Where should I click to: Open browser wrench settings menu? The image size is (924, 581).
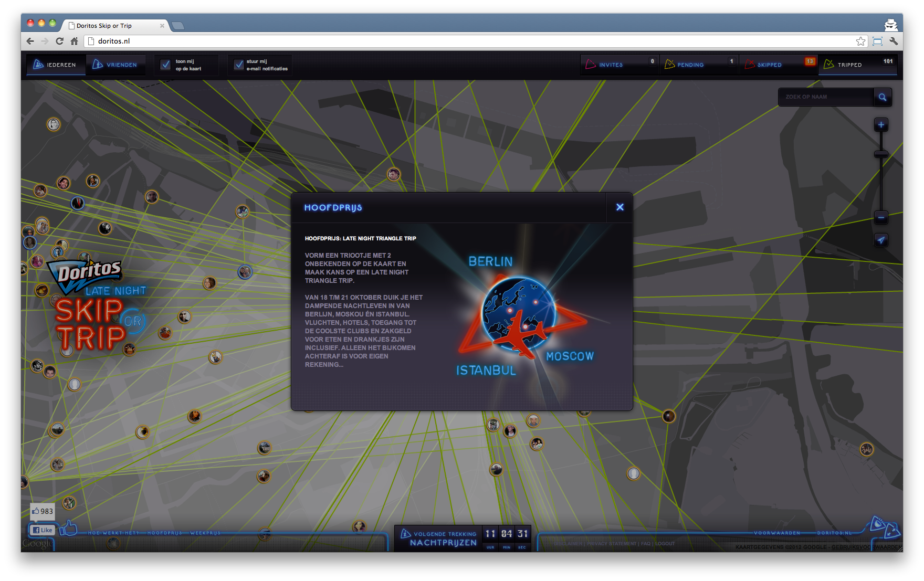click(894, 41)
